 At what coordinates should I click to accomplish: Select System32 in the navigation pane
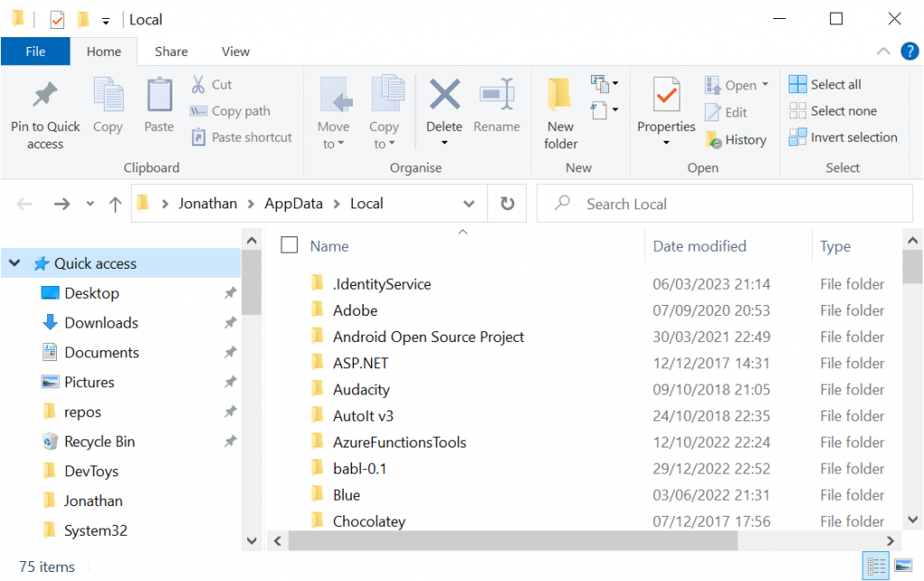pos(95,530)
